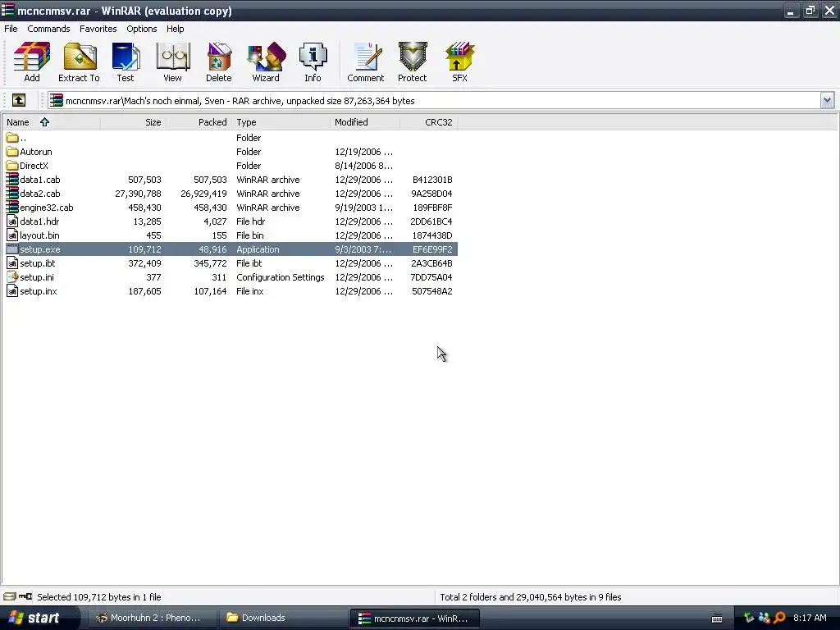The height and width of the screenshot is (630, 840).
Task: Sort by Packed column header
Action: [x=199, y=122]
